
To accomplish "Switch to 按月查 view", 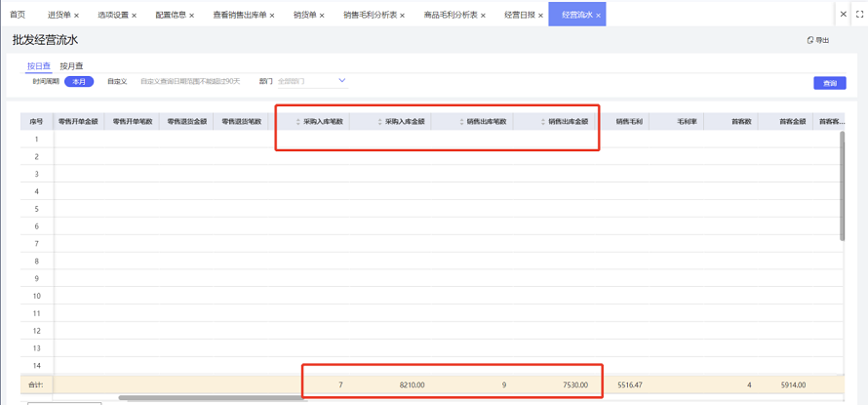I will 72,66.
